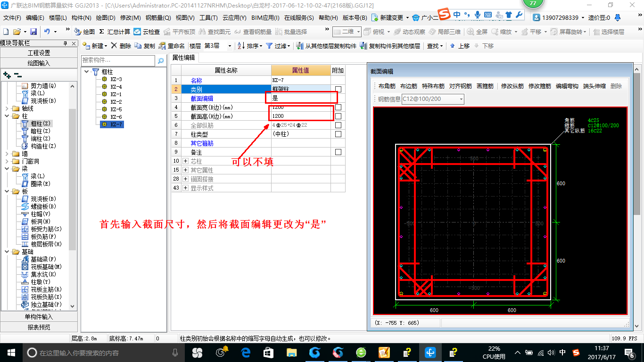Click the 全屏 fullscreen tool
Screen dimensions: 644x362
(x=477, y=32)
